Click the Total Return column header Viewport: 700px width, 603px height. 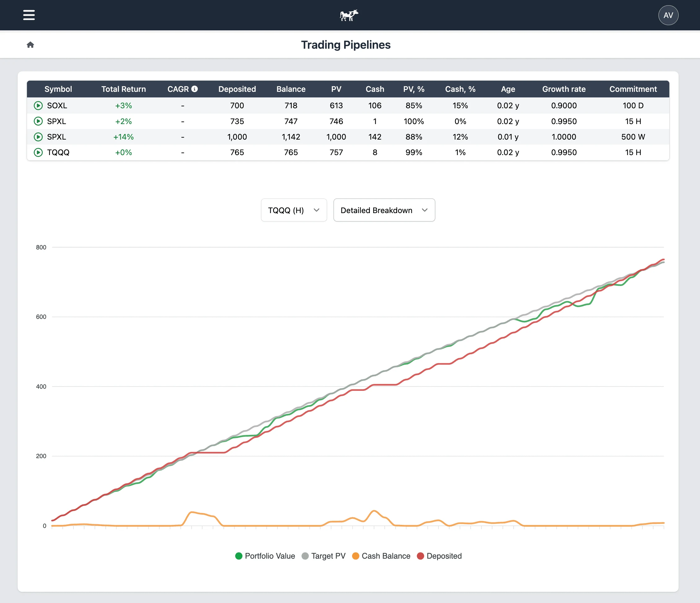pyautogui.click(x=123, y=89)
